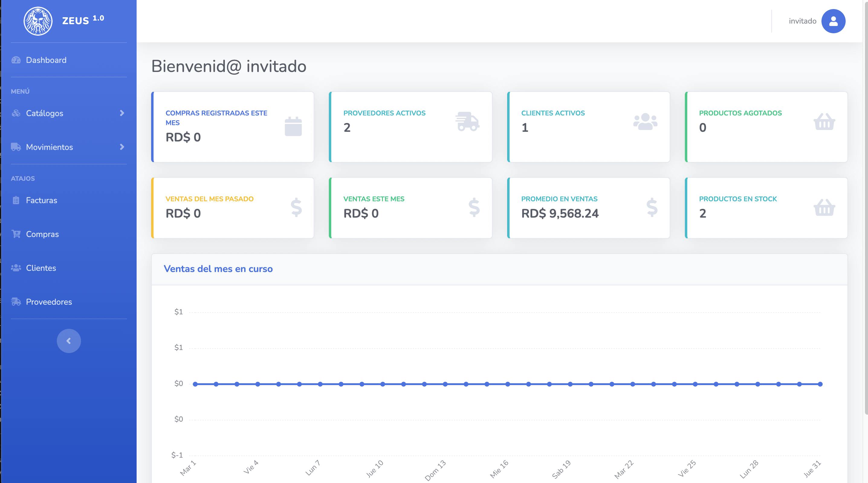The height and width of the screenshot is (483, 868).
Task: Open the invitado user dropdown
Action: click(x=802, y=21)
